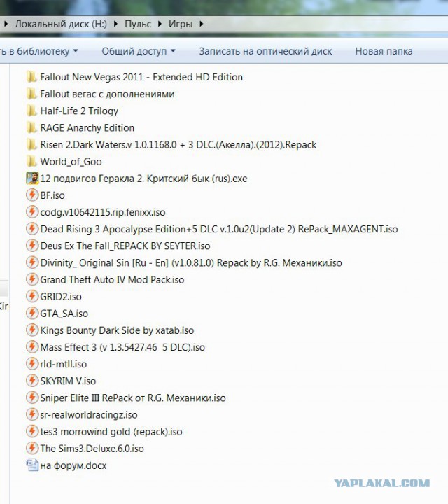Open dropdown arrow before Локальный диск (H:)
448x504 pixels.
coord(6,24)
